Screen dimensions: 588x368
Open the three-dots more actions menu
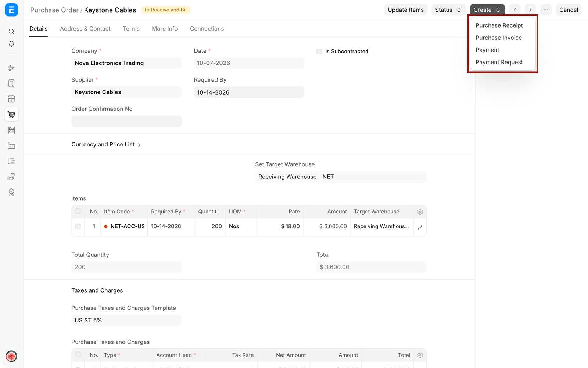coord(546,10)
